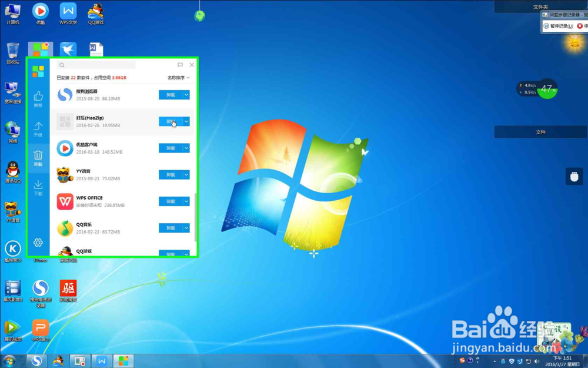Click the USB drive floating widget
588x368 pixels.
tap(574, 177)
